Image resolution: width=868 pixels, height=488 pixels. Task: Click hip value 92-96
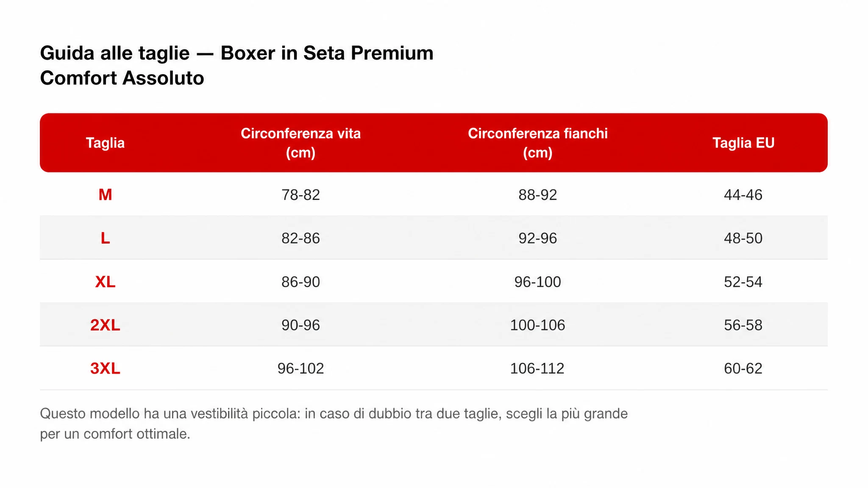click(x=537, y=238)
